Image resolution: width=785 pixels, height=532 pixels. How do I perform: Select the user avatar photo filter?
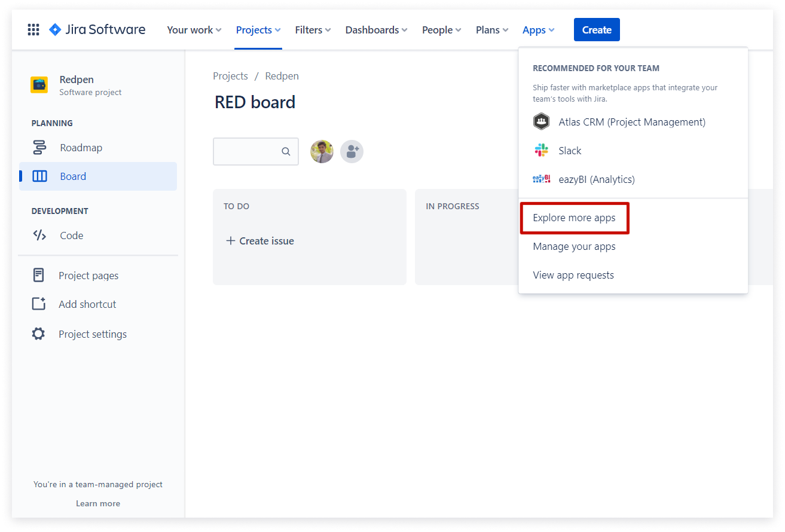(x=322, y=152)
